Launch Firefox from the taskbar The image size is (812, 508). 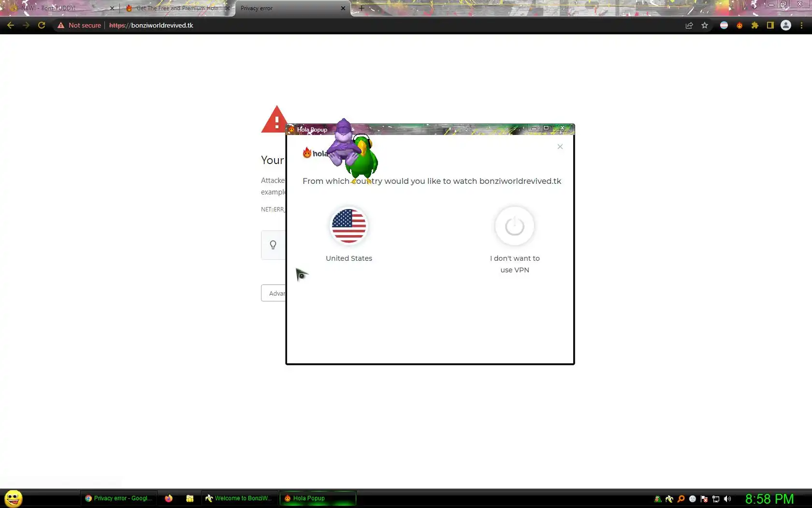coord(169,498)
